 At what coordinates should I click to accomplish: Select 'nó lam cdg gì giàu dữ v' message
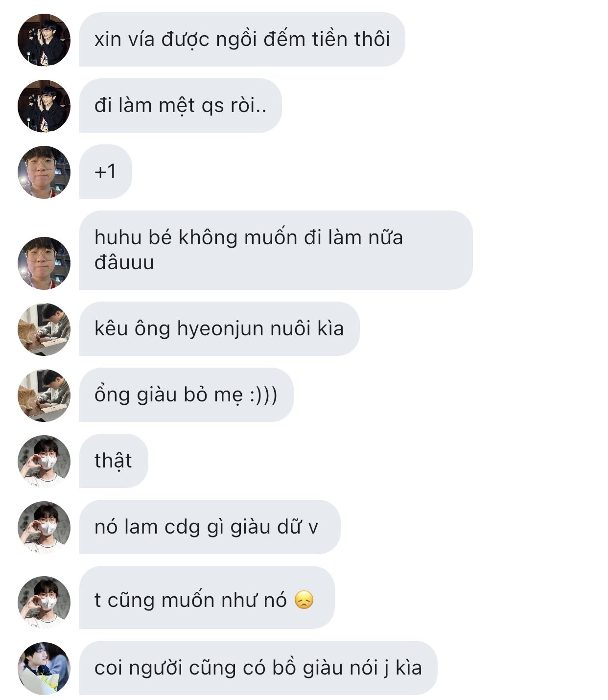tap(210, 527)
